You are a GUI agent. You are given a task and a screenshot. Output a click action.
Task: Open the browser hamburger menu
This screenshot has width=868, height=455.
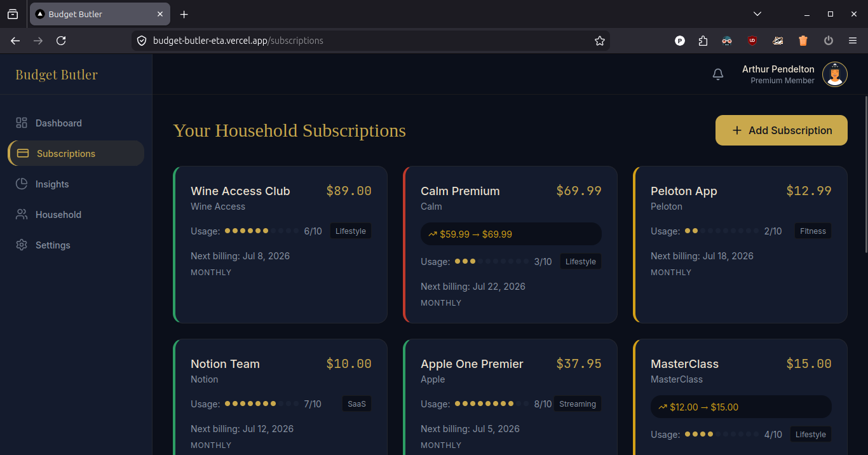(x=853, y=41)
